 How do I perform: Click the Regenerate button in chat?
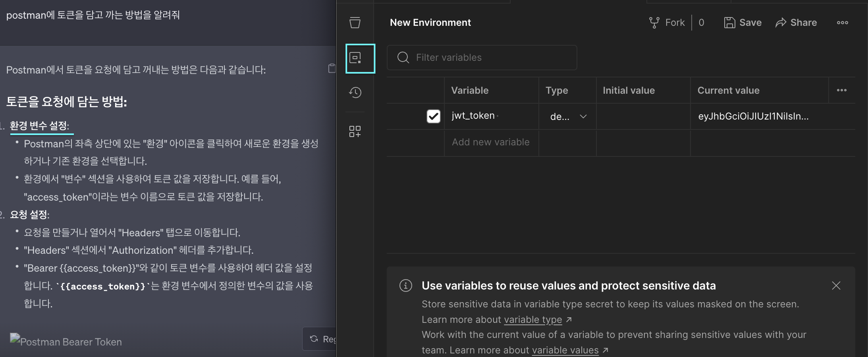click(320, 339)
